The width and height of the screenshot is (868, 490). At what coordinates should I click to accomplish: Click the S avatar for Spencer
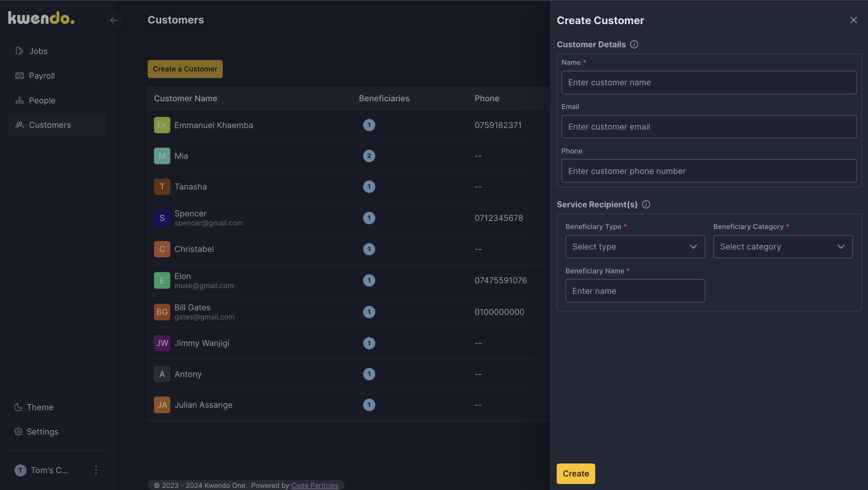pyautogui.click(x=162, y=218)
